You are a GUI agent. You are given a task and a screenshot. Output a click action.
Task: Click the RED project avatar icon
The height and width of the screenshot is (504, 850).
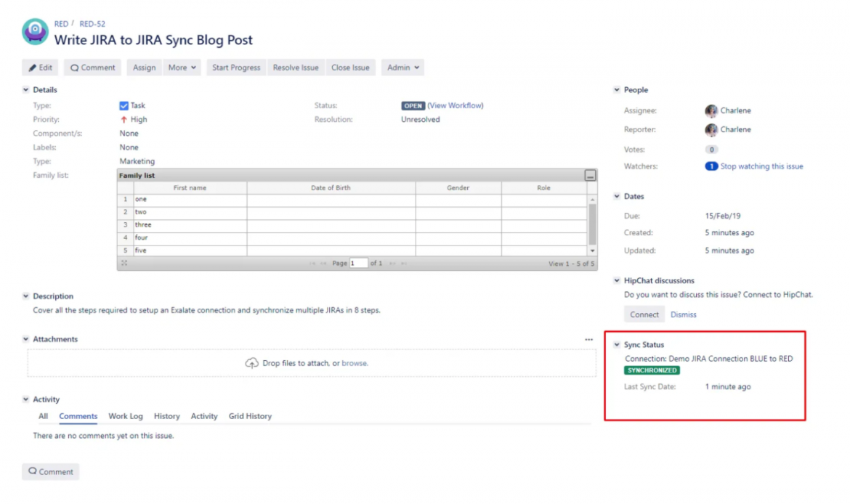tap(36, 31)
